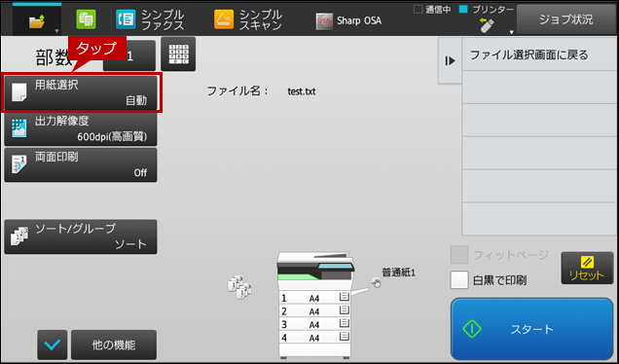Screen dimensions: 619x364
Task: Change 出力解像度 output resolution setting
Action: point(81,129)
